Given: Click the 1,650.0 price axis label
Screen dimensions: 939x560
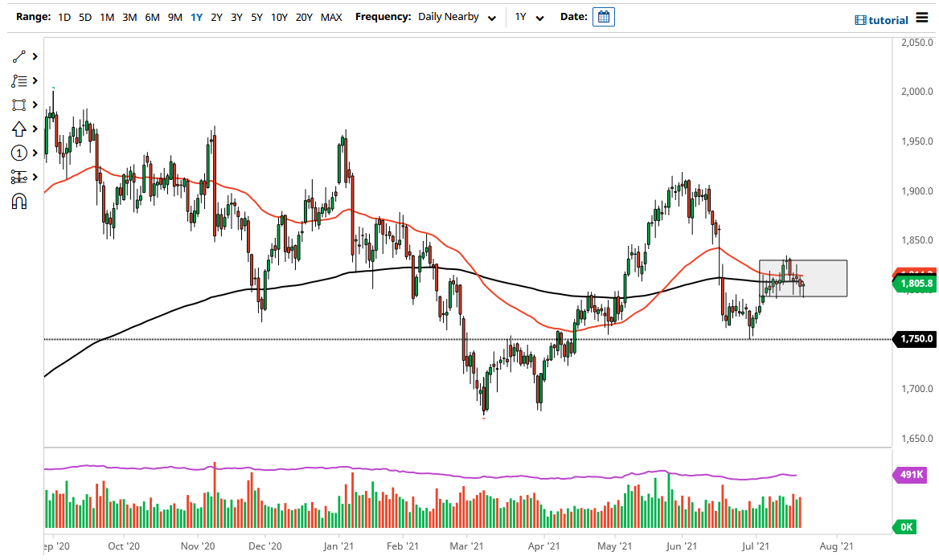Looking at the screenshot, I should [916, 439].
